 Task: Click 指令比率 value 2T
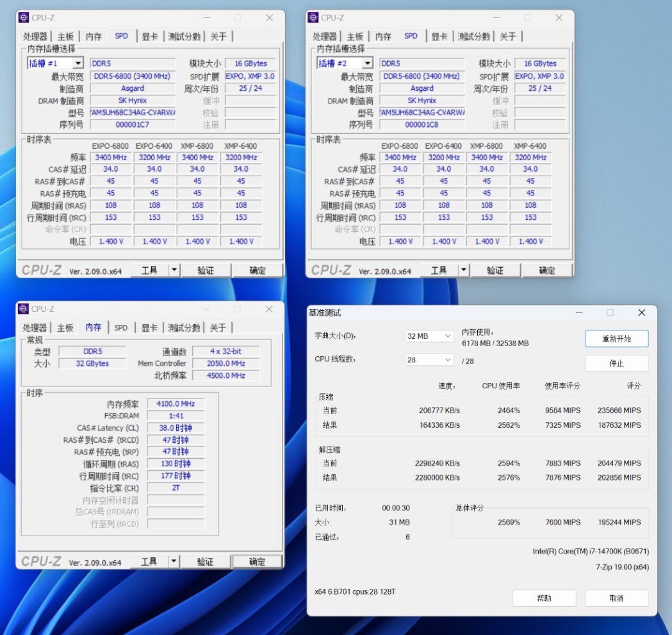(x=175, y=488)
